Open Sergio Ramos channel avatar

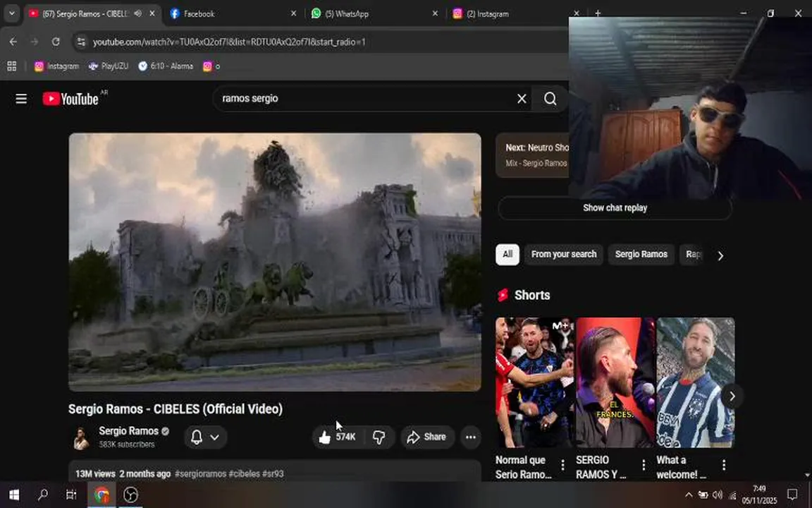(81, 438)
